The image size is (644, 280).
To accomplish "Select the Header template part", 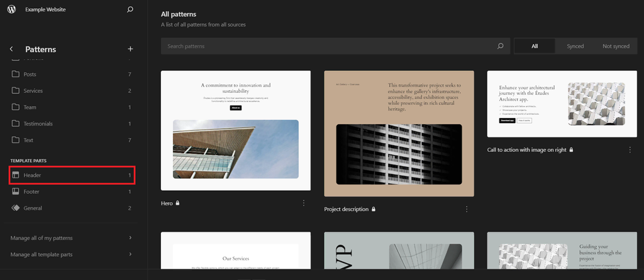I will (x=72, y=175).
